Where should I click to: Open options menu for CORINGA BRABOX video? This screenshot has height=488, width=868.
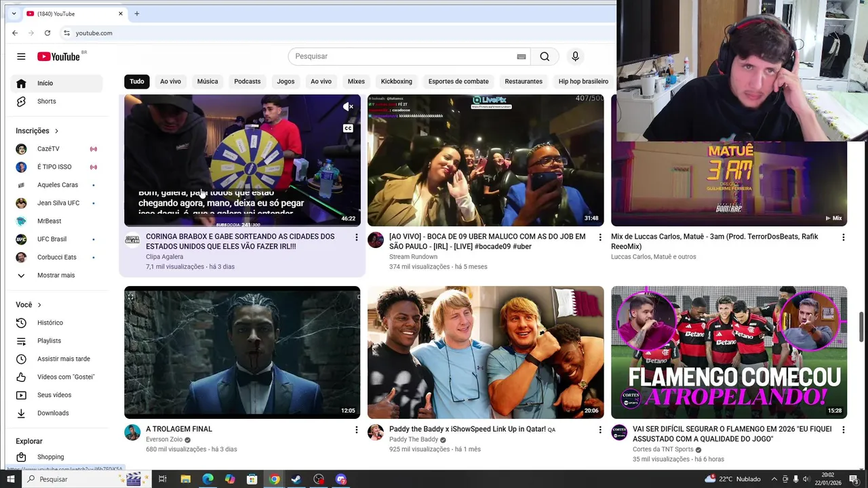coord(356,237)
